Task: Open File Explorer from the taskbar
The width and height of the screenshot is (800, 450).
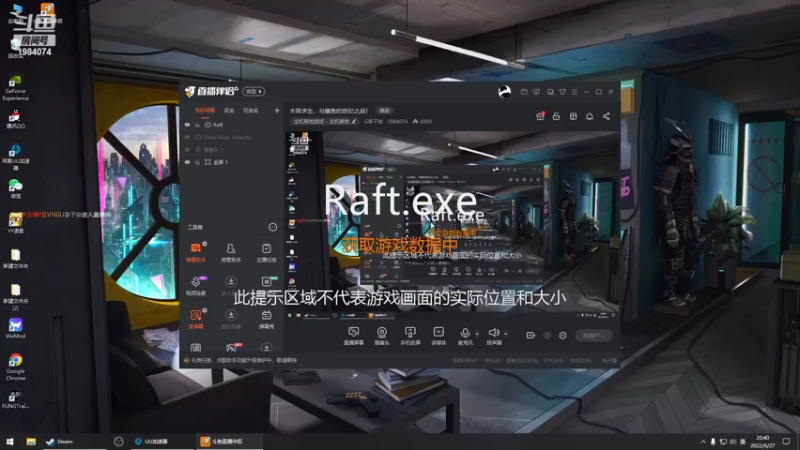Action: coord(31,441)
